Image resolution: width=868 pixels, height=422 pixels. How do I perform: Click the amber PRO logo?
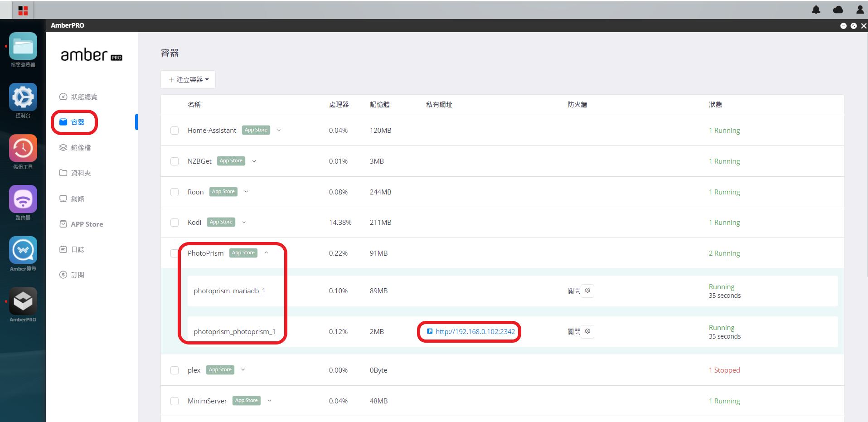[x=92, y=55]
